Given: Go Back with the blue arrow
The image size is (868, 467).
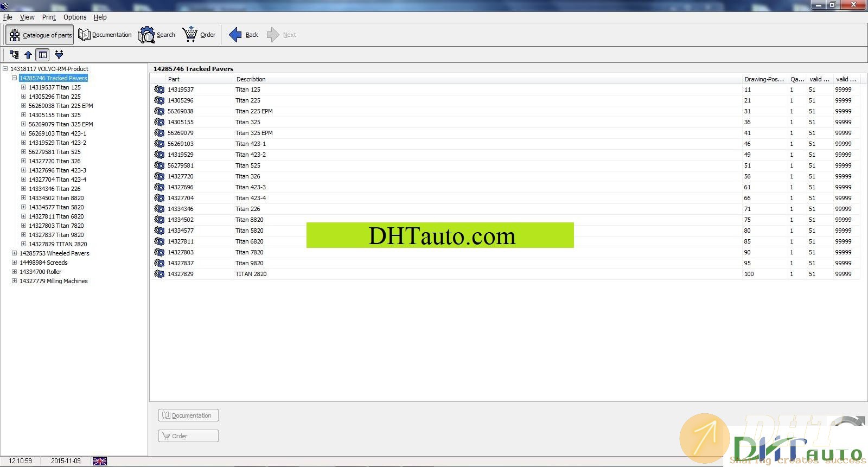Looking at the screenshot, I should [244, 35].
